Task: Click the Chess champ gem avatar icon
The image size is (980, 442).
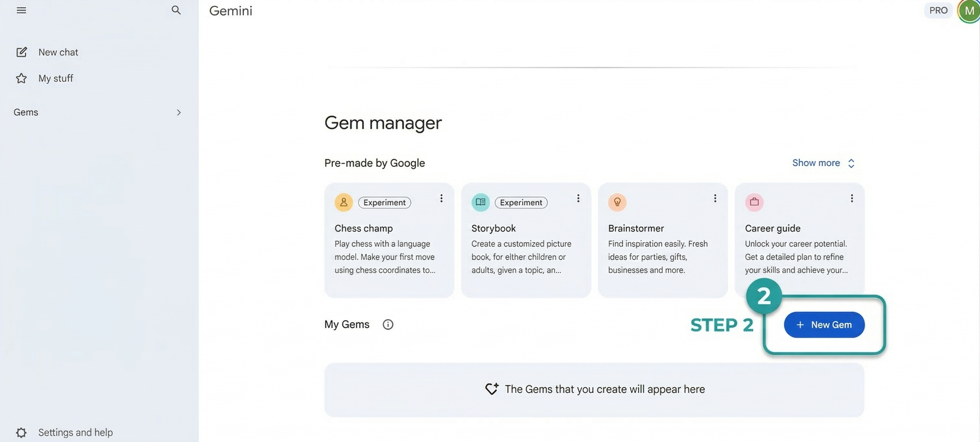Action: click(x=343, y=202)
